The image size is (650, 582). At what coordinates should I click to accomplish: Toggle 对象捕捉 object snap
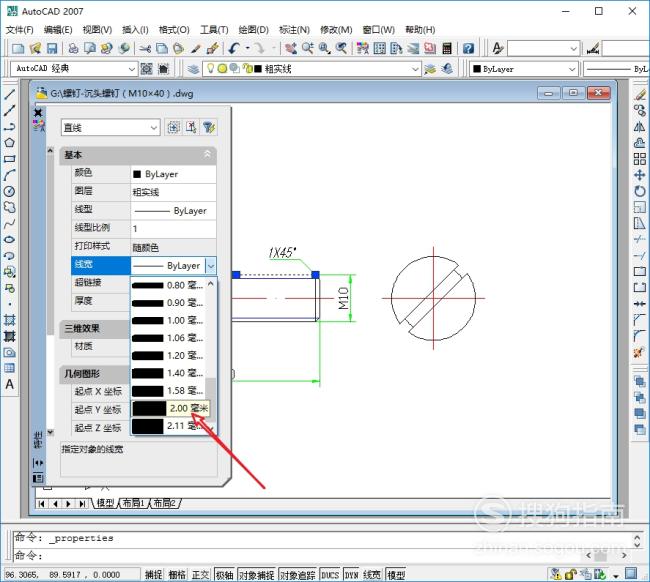(x=257, y=575)
